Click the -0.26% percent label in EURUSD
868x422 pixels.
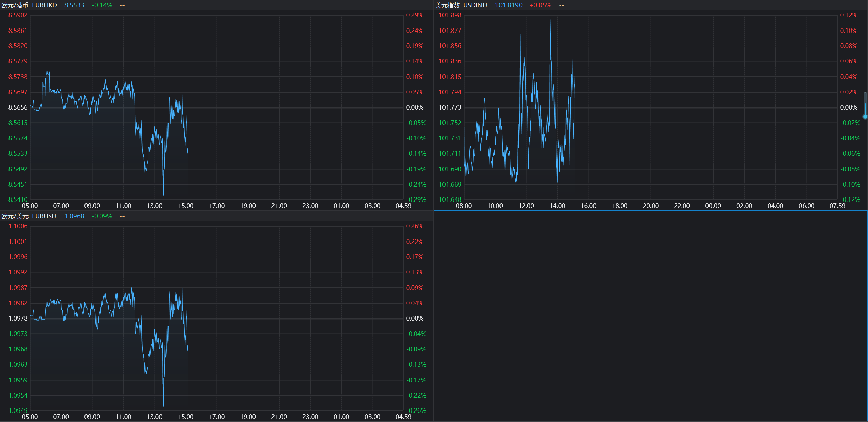click(x=416, y=410)
